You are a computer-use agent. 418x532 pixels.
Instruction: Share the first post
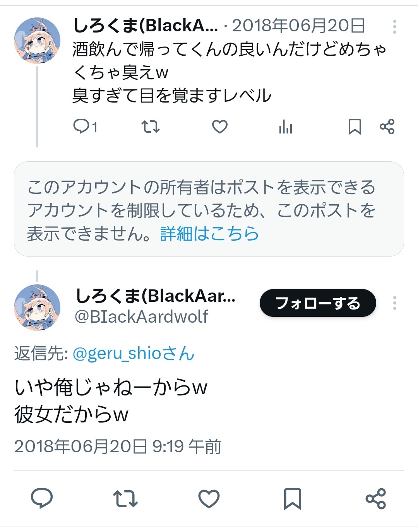(387, 127)
